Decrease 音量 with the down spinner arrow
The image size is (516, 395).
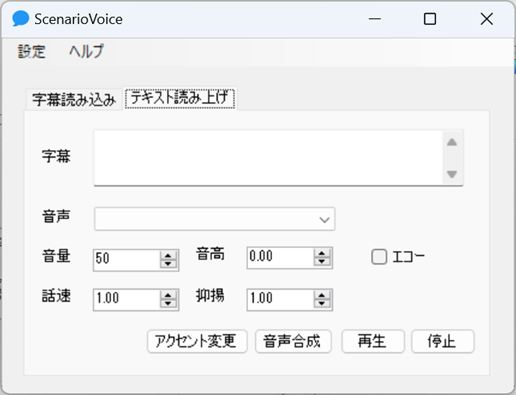[x=168, y=264]
